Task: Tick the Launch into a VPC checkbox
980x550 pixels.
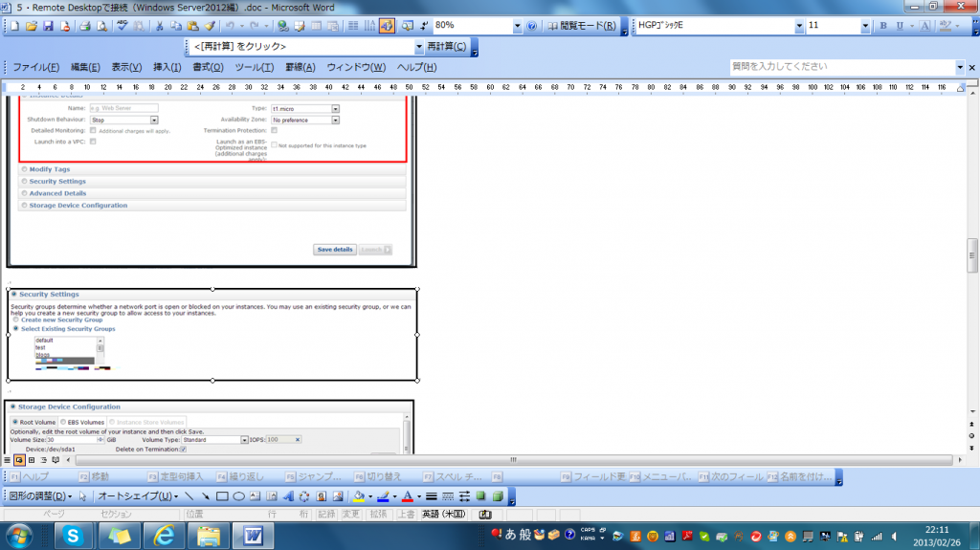Action: 93,142
